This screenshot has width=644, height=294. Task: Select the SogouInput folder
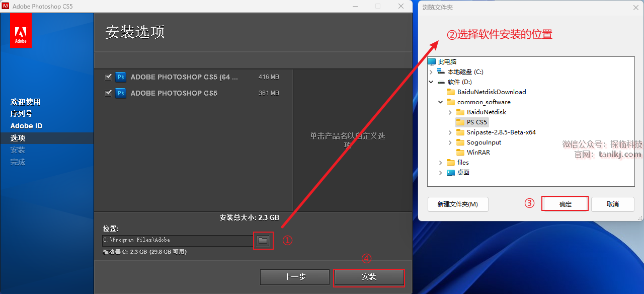(x=484, y=142)
